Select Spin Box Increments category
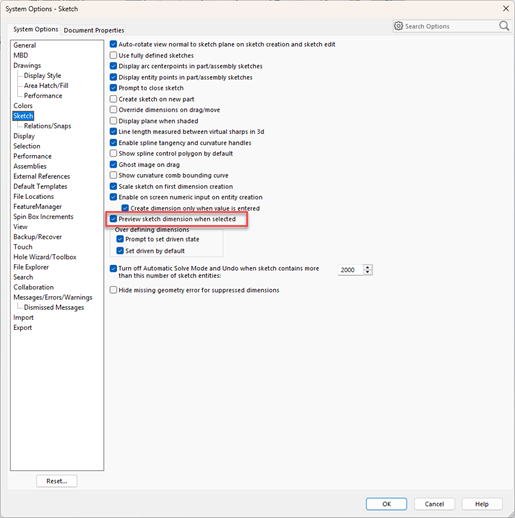The image size is (515, 518). tap(43, 217)
